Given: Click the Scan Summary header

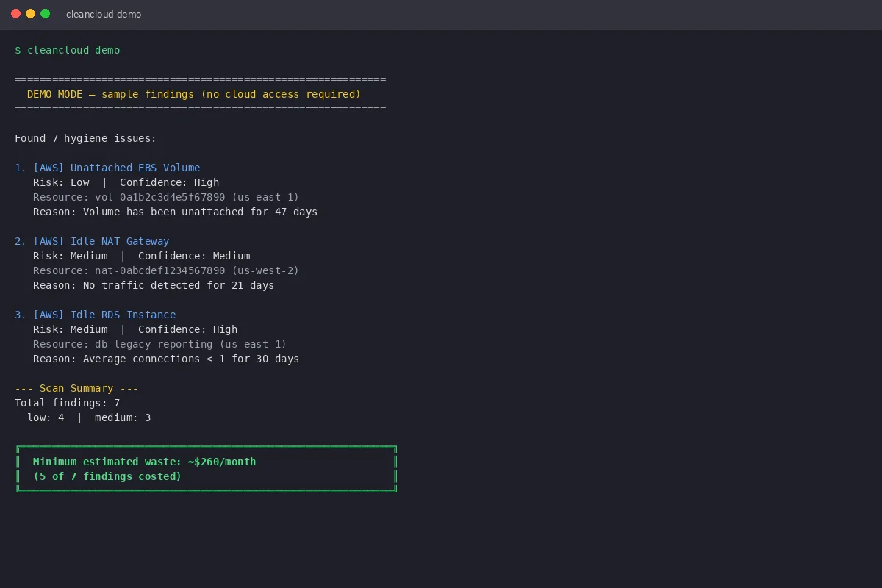Looking at the screenshot, I should pyautogui.click(x=76, y=388).
